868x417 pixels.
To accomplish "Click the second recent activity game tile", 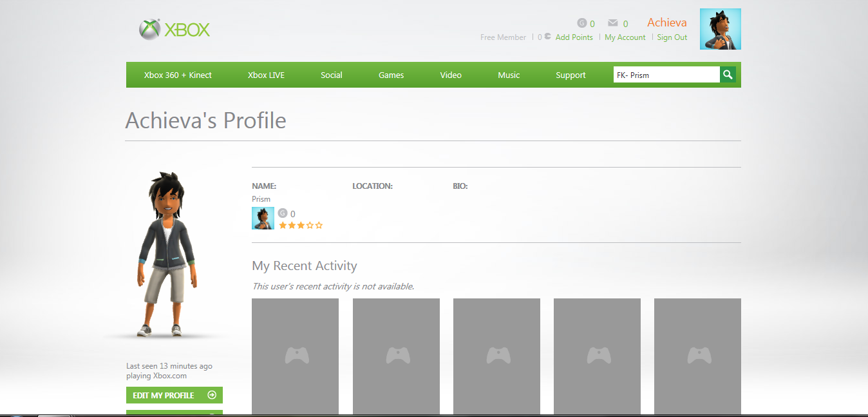I will click(x=396, y=356).
